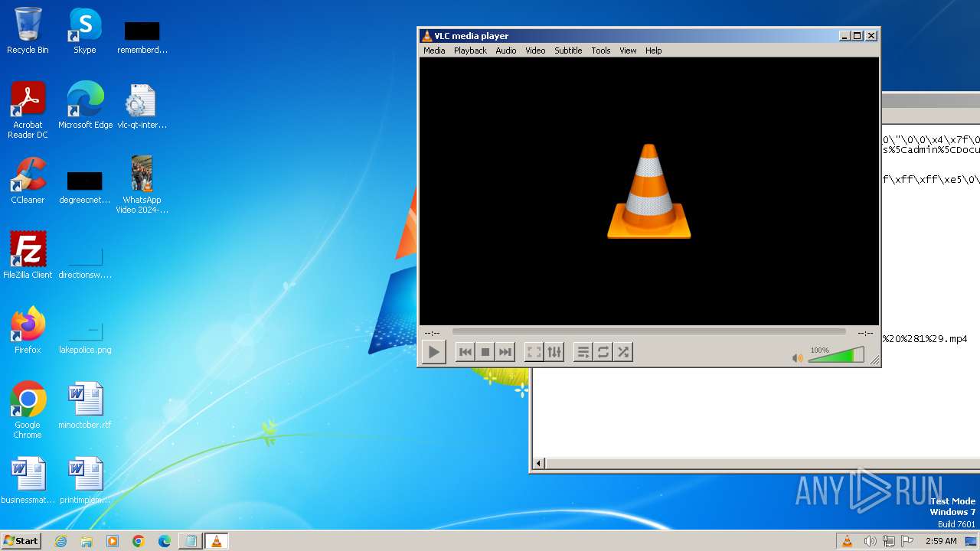This screenshot has width=980, height=551.
Task: Select the Microsoft Edge desktop shortcut
Action: click(85, 106)
